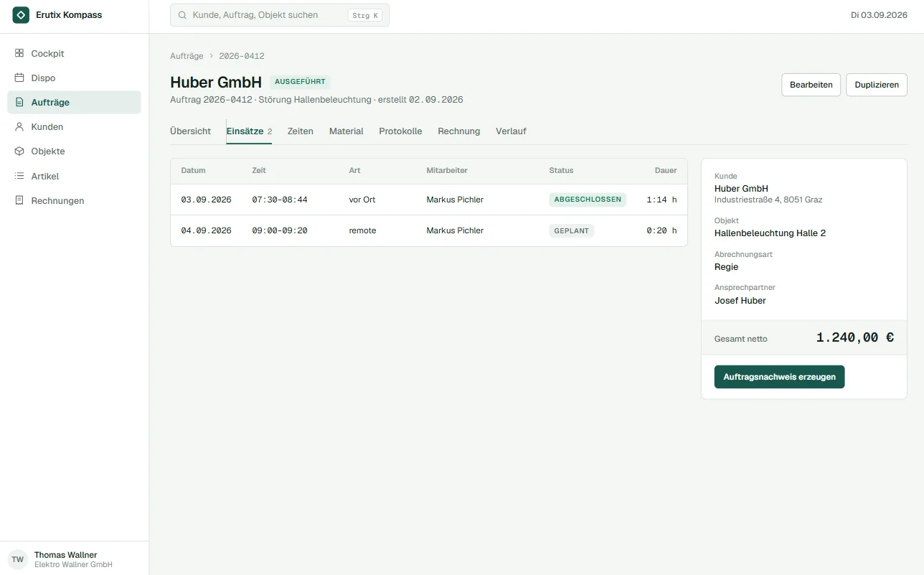
Task: Click the time 07:30-08:44
Action: (x=280, y=200)
